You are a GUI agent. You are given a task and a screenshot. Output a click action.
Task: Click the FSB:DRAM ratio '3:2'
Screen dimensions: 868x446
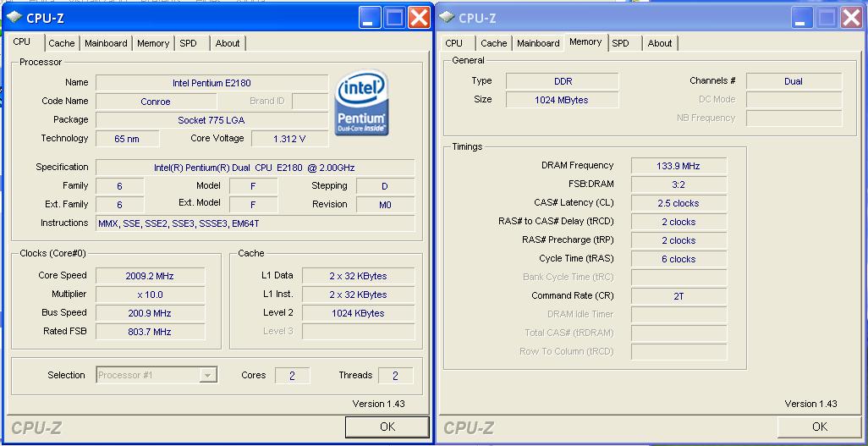click(x=678, y=184)
